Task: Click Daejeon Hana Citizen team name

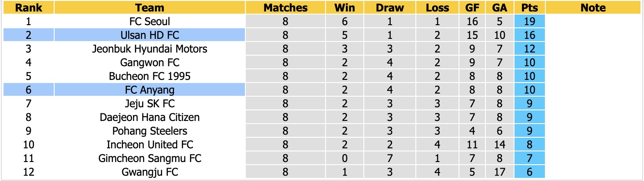Action: (150, 117)
